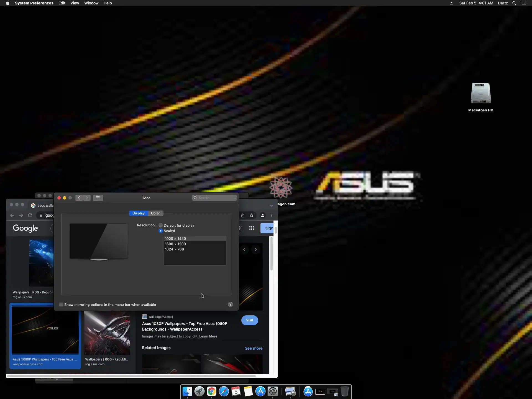532x399 pixels.
Task: Open Safari from the Dock
Action: [x=224, y=392]
